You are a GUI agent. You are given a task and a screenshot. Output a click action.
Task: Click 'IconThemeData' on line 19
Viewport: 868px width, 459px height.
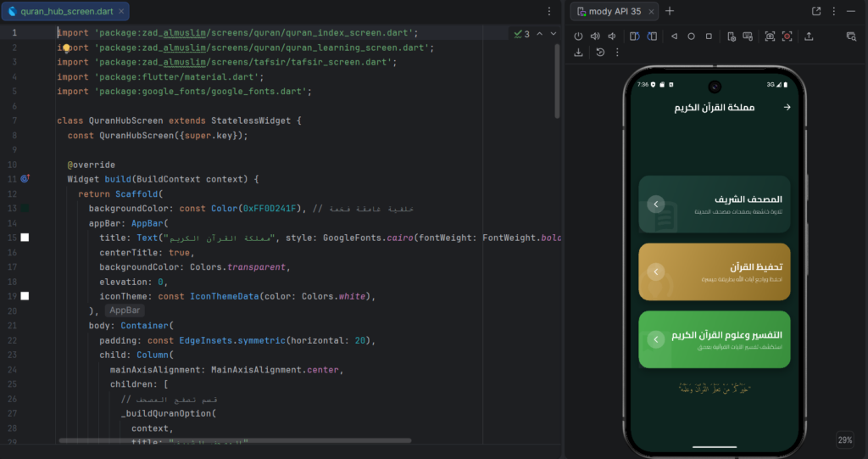(x=224, y=296)
